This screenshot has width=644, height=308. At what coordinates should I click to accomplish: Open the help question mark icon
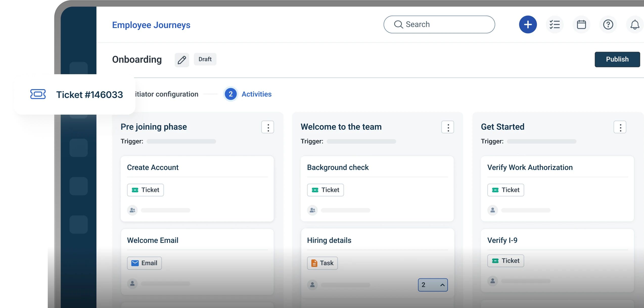pos(608,24)
